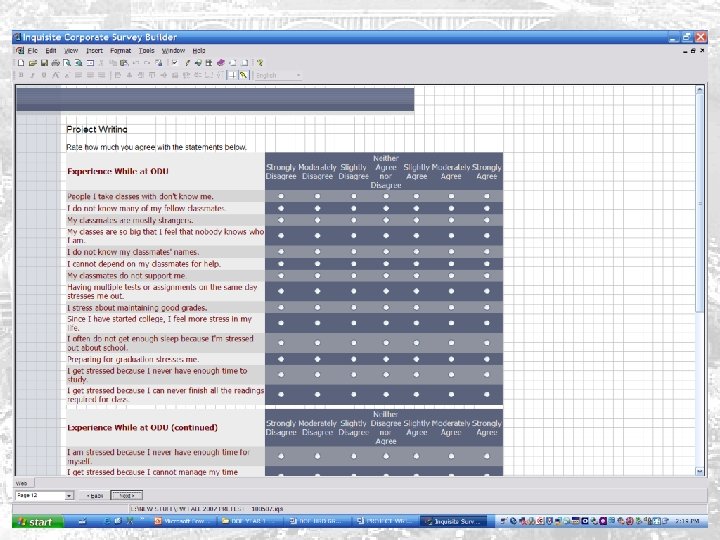Toggle Bold formatting icon
The width and height of the screenshot is (720, 540).
coord(21,75)
